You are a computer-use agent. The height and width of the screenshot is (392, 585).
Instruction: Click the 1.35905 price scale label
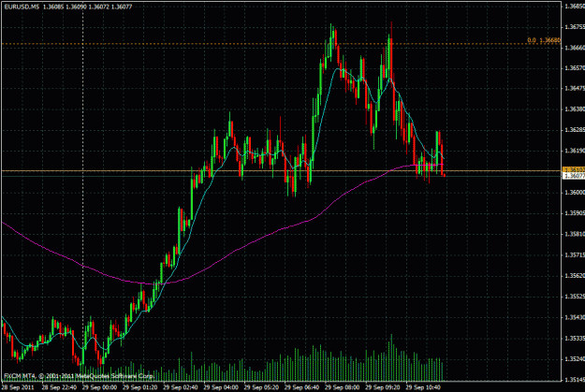575,213
